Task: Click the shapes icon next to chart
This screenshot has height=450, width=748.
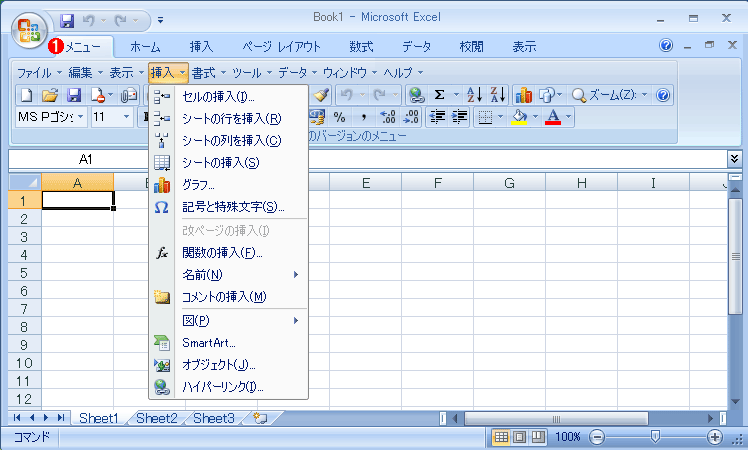Action: click(546, 95)
